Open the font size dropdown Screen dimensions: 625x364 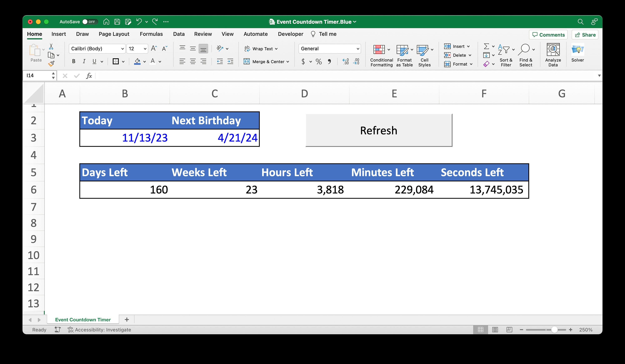(x=144, y=48)
